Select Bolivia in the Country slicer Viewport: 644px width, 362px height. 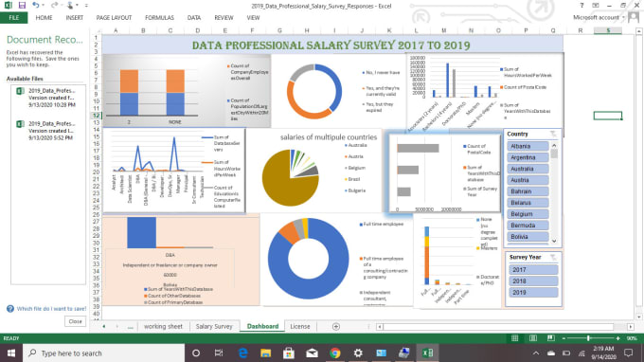coord(528,237)
